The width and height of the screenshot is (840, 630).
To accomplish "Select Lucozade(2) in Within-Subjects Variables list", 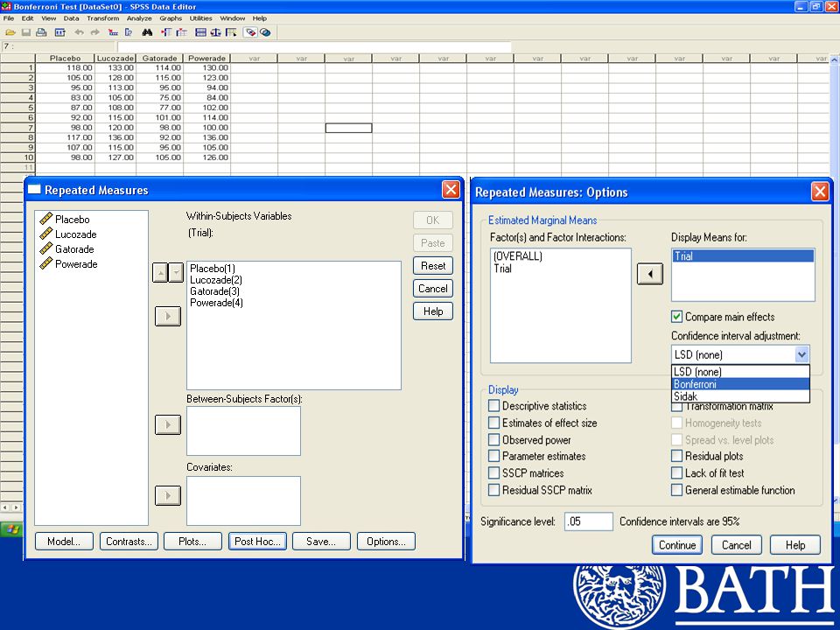I will (216, 280).
